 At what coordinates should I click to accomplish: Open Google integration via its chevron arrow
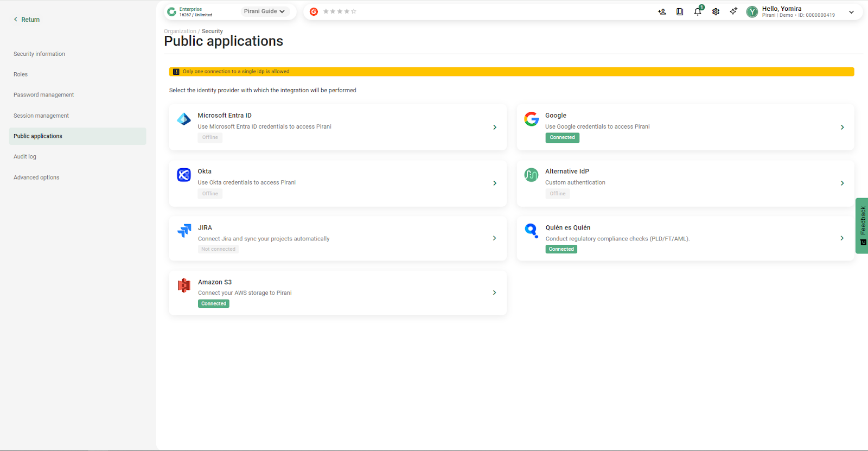(842, 127)
